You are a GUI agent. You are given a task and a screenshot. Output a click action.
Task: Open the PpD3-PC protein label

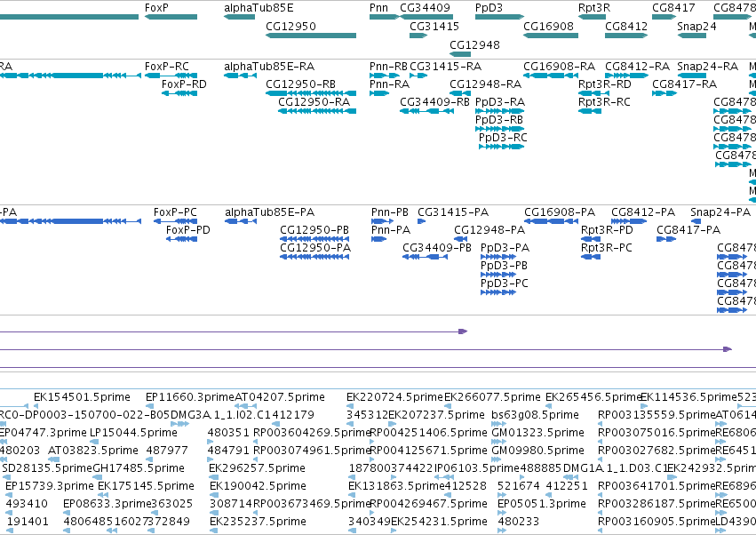click(505, 283)
